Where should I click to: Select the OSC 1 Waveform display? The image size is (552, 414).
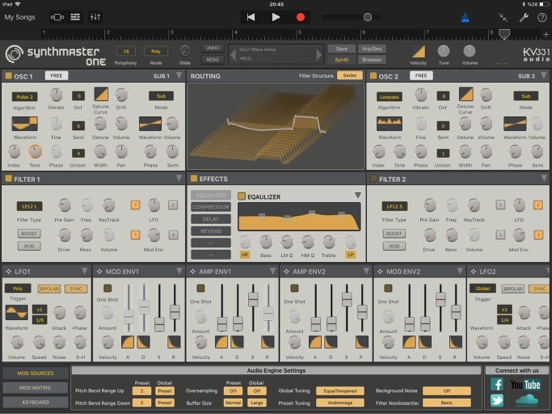pos(25,124)
